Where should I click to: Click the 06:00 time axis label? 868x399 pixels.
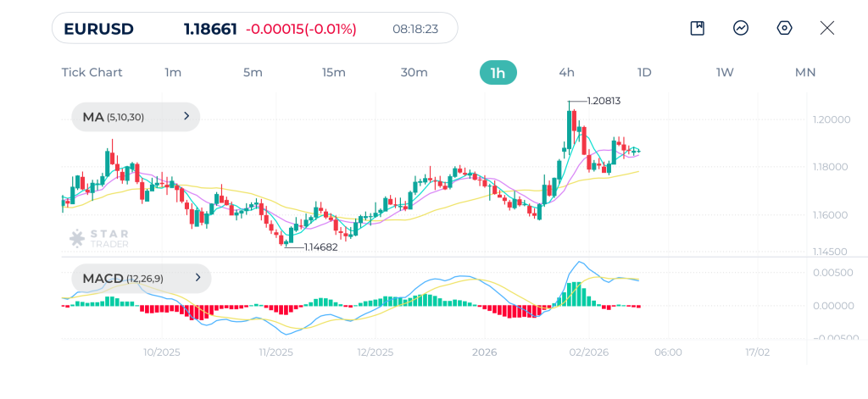[x=668, y=352]
